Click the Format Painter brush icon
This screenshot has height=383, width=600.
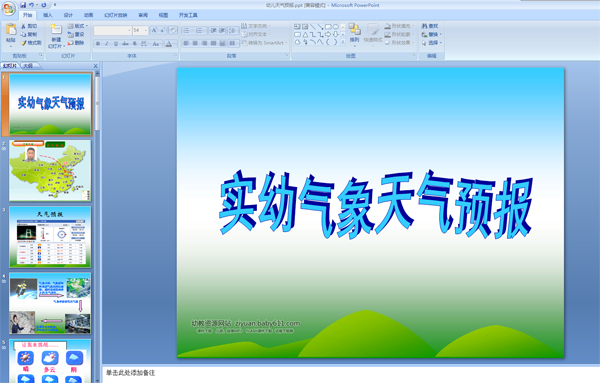[x=24, y=43]
